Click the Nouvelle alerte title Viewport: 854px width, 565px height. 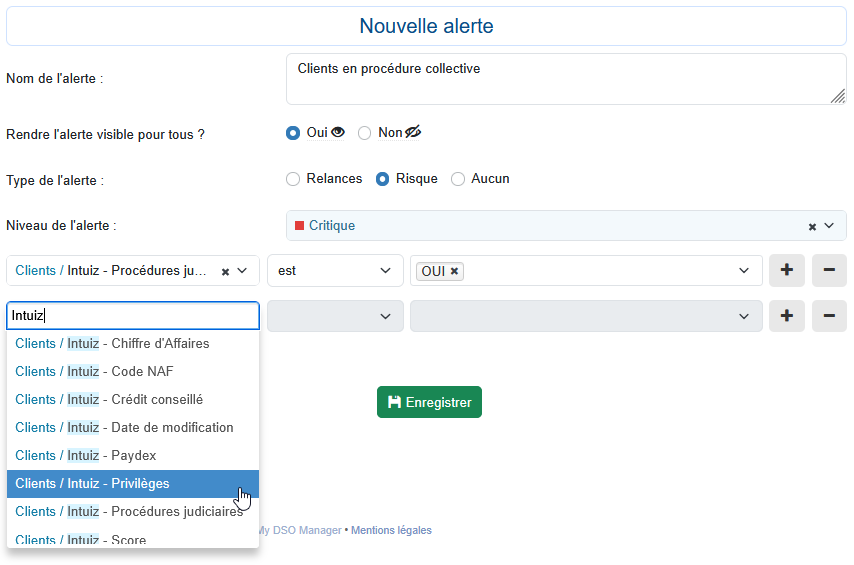tap(426, 26)
